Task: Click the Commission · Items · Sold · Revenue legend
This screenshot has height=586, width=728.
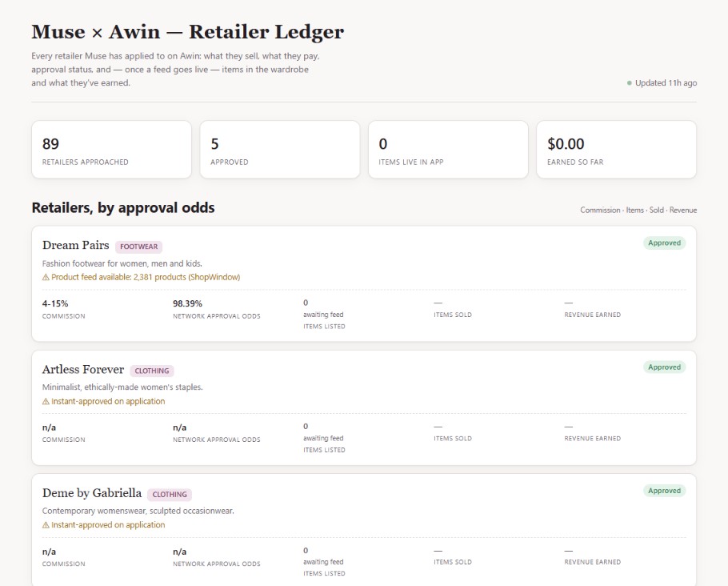Action: [x=638, y=210]
